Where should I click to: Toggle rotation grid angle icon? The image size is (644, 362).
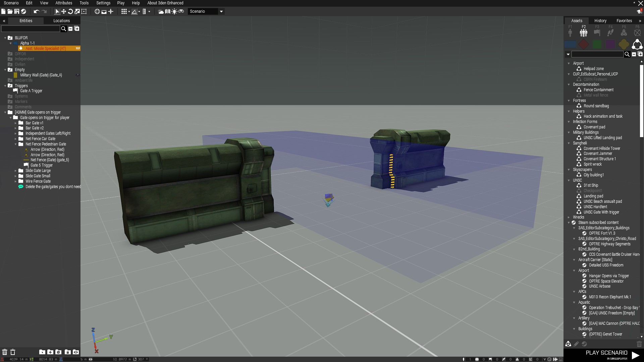134,11
